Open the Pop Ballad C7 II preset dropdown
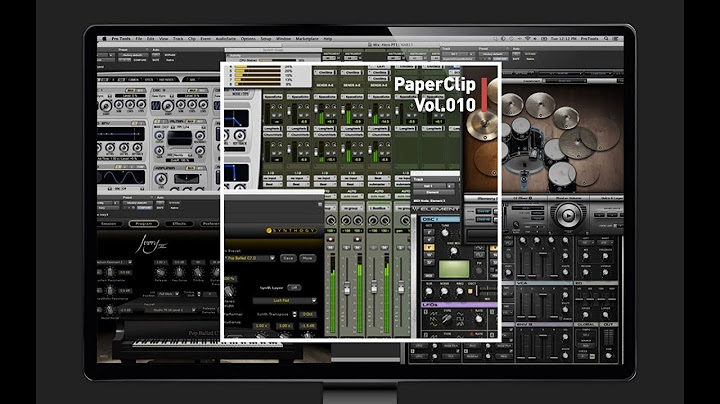 (x=250, y=258)
